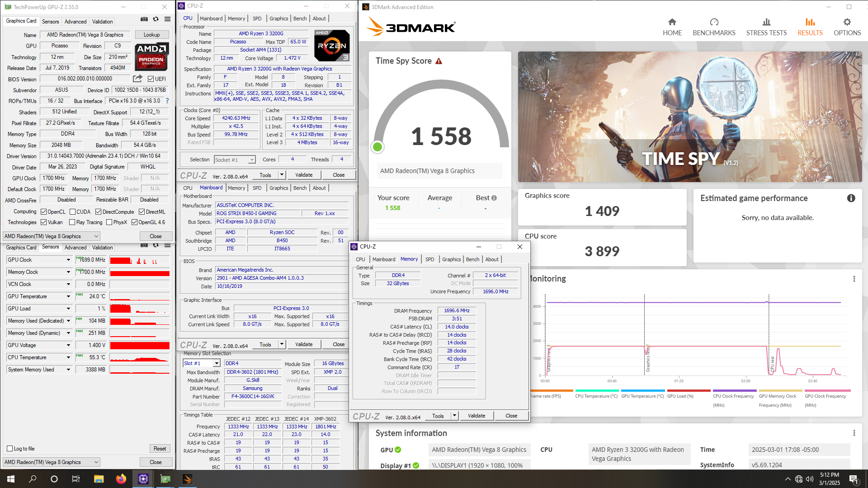
Task: Click the volume tray icon
Action: point(810,479)
